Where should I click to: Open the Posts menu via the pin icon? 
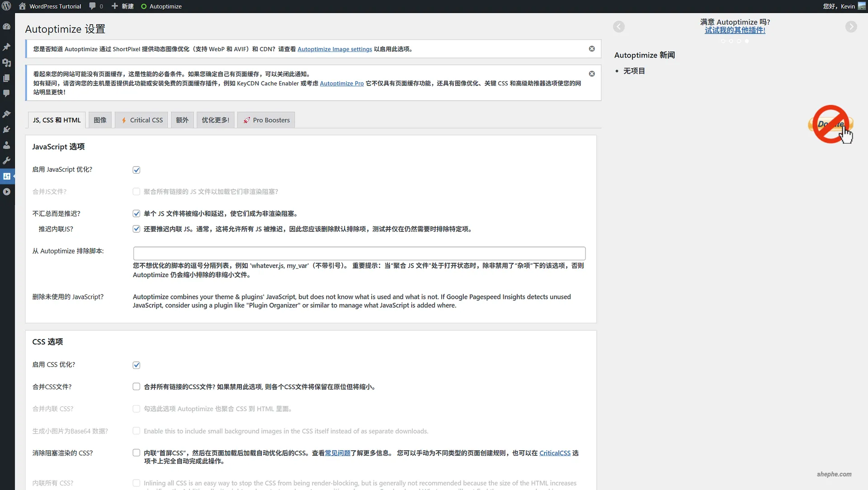click(x=7, y=47)
